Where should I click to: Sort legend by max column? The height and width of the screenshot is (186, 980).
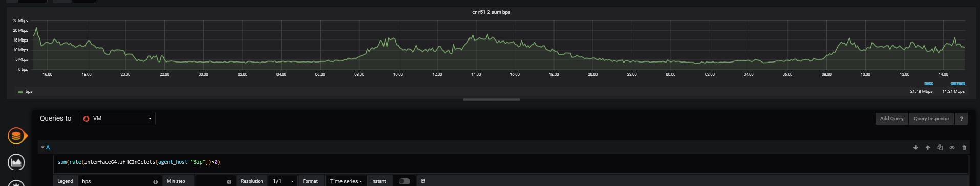tap(928, 83)
